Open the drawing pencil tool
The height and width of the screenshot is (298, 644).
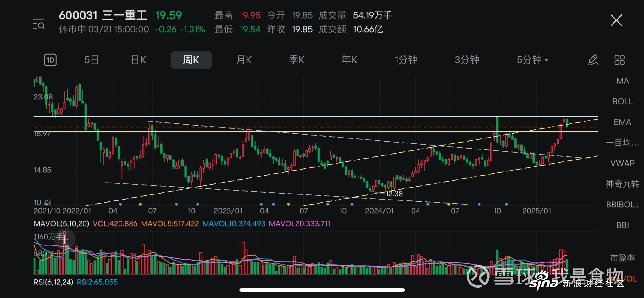(593, 60)
